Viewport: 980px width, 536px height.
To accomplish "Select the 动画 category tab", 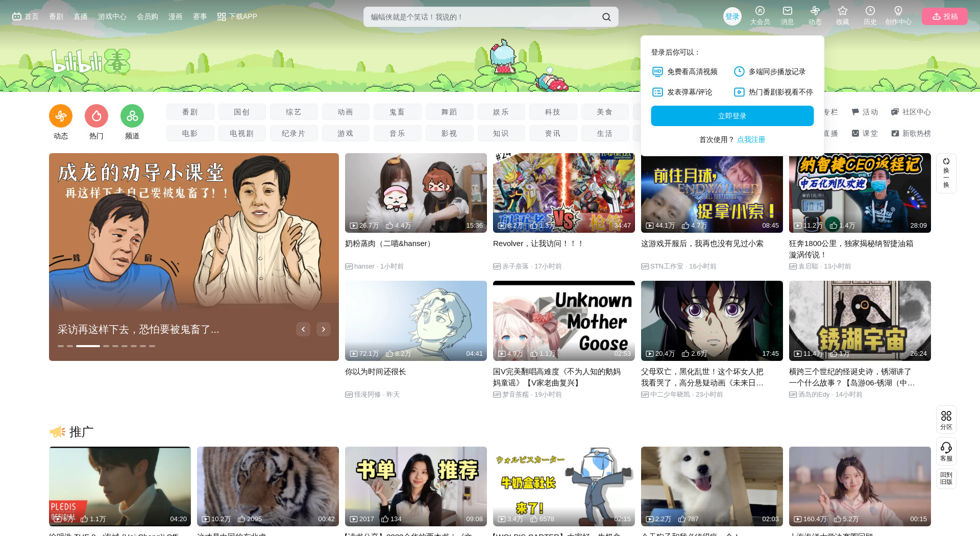I will click(x=346, y=112).
